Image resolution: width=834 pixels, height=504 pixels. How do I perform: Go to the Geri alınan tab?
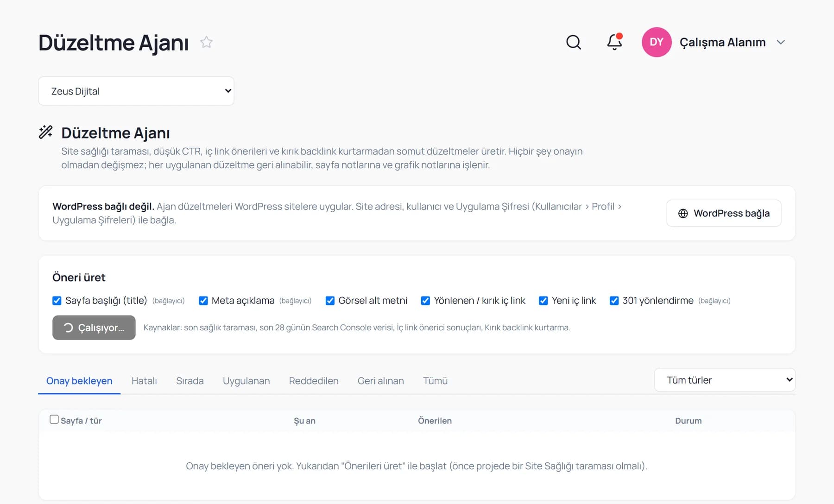click(x=381, y=381)
